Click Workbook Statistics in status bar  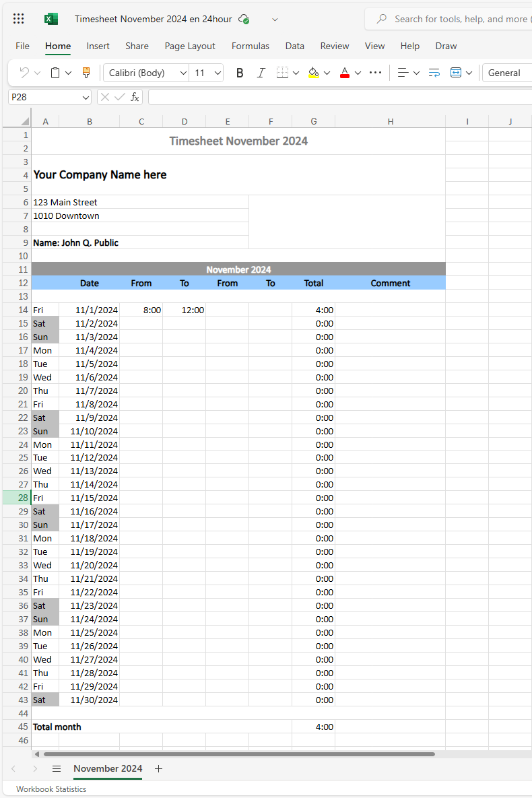(x=51, y=789)
